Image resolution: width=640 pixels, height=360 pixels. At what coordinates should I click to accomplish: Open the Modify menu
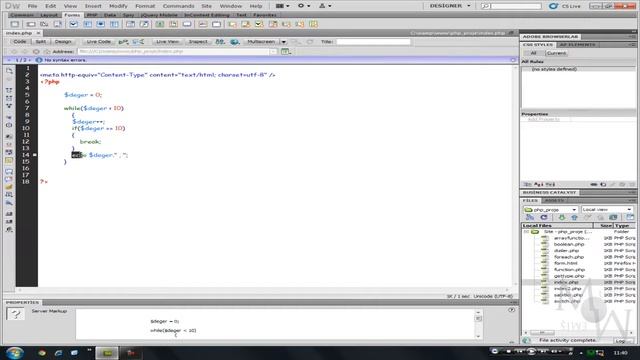point(118,6)
